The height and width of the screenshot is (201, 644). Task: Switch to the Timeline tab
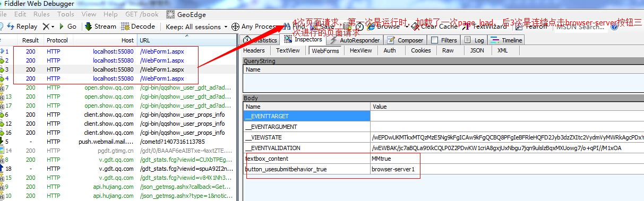[x=506, y=40]
